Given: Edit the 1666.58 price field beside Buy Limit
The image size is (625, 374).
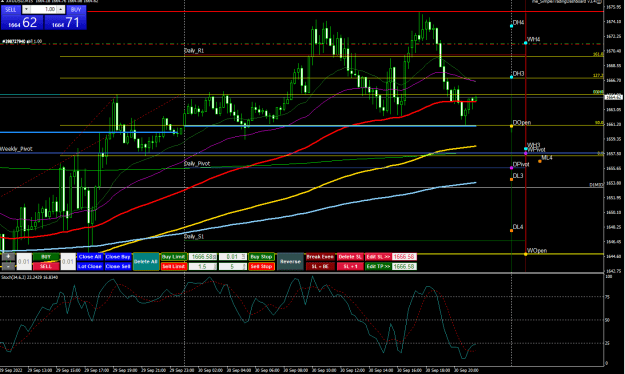Looking at the screenshot, I should click(x=202, y=257).
